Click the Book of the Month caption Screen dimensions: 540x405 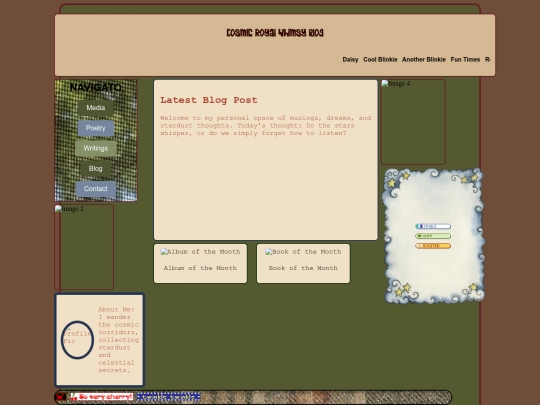tap(303, 268)
